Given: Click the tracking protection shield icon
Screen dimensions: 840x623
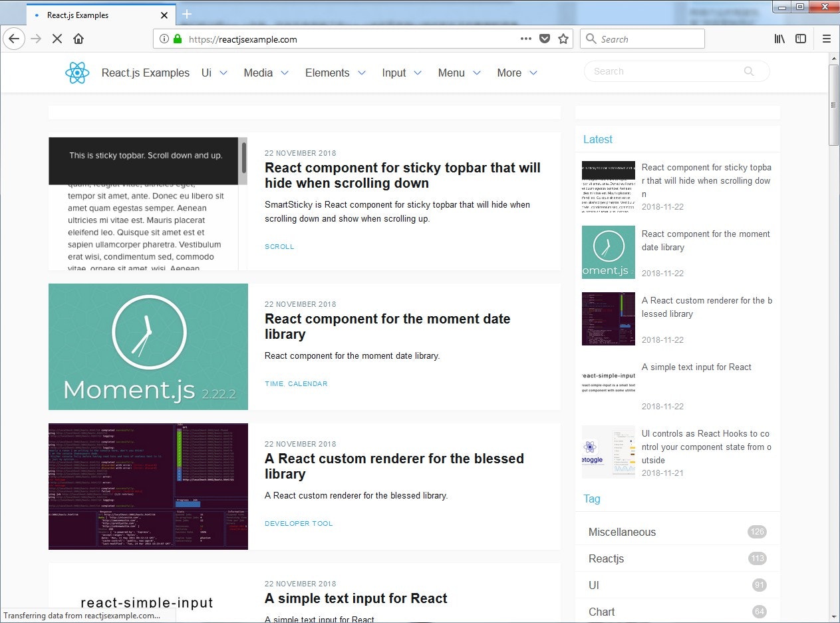Looking at the screenshot, I should click(545, 39).
